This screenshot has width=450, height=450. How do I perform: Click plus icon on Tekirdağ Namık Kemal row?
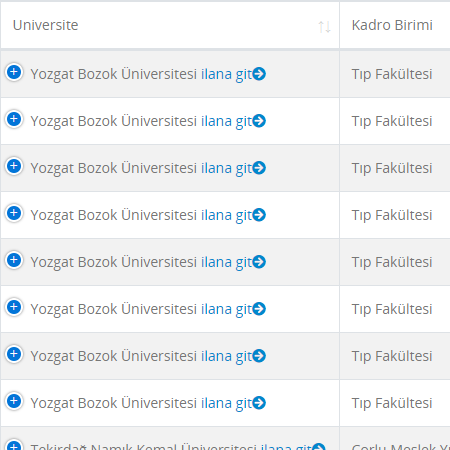click(14, 445)
